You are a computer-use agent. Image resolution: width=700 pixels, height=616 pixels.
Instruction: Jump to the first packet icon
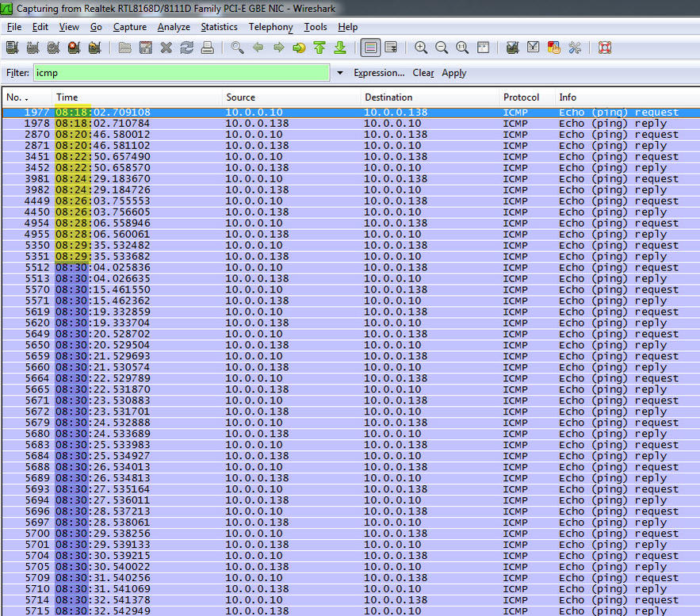(x=319, y=48)
